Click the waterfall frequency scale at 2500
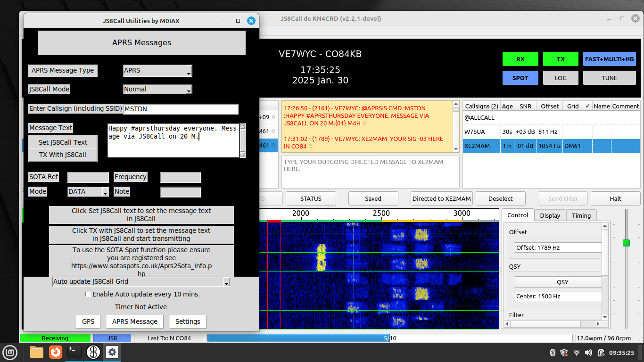 pos(381,213)
